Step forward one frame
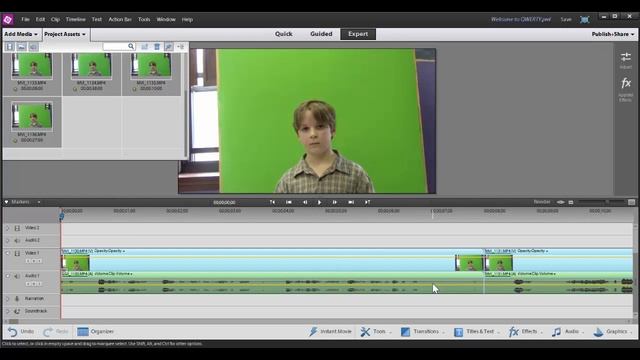Image resolution: width=640 pixels, height=360 pixels. 334,202
